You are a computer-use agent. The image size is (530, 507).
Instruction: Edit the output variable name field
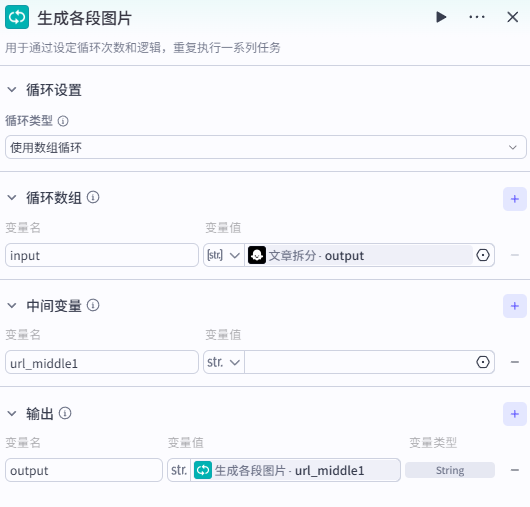(84, 470)
